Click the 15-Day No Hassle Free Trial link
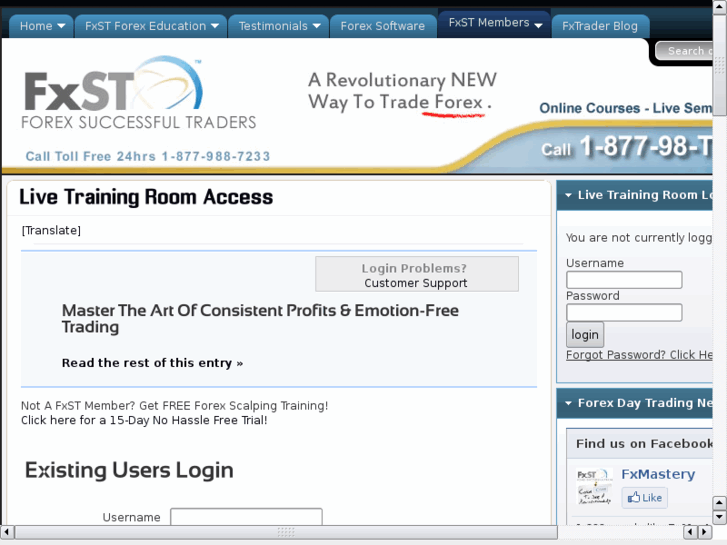 [x=144, y=420]
